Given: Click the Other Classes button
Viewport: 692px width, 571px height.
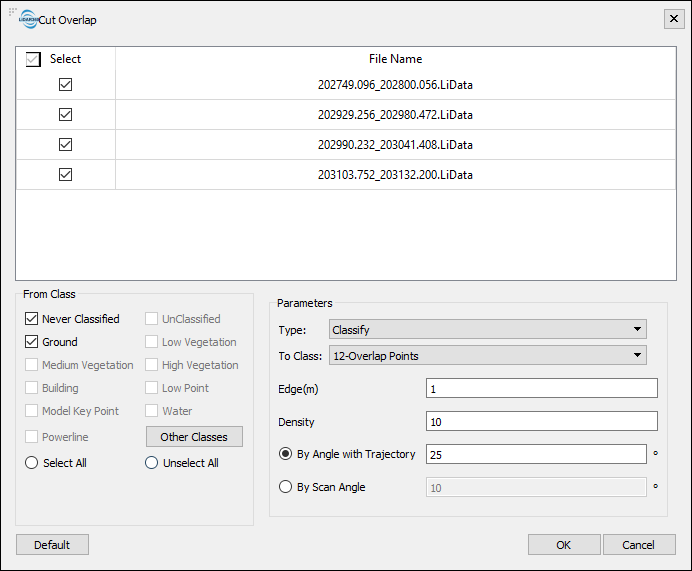Looking at the screenshot, I should pos(194,436).
